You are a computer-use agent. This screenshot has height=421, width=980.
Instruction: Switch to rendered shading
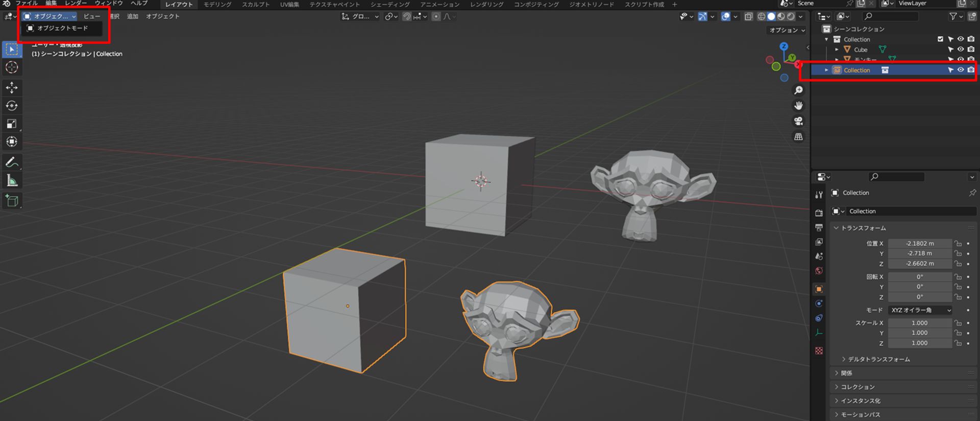click(x=791, y=17)
